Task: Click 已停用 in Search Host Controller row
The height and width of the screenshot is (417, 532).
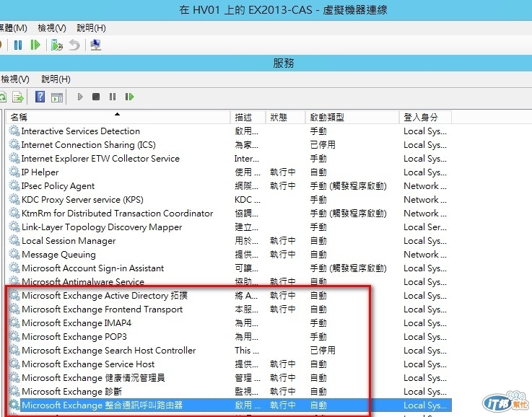Action: pyautogui.click(x=323, y=350)
